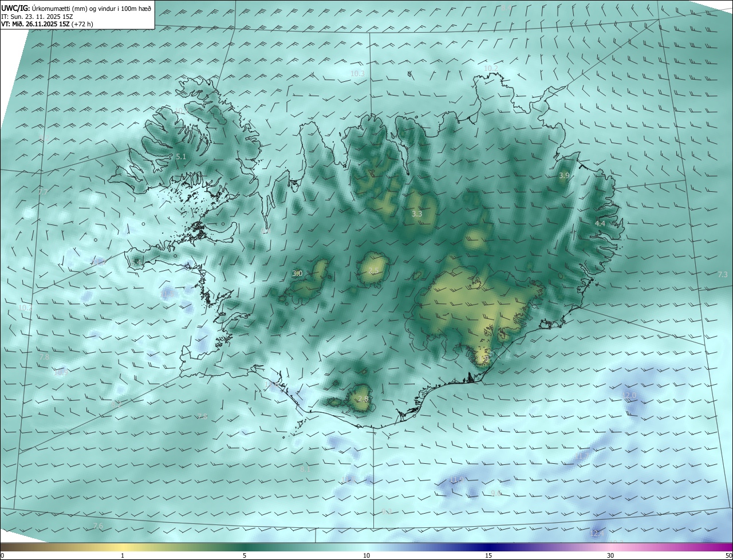This screenshot has width=733, height=560.
Task: Click the 8.1 value on the map
Action: 305,470
